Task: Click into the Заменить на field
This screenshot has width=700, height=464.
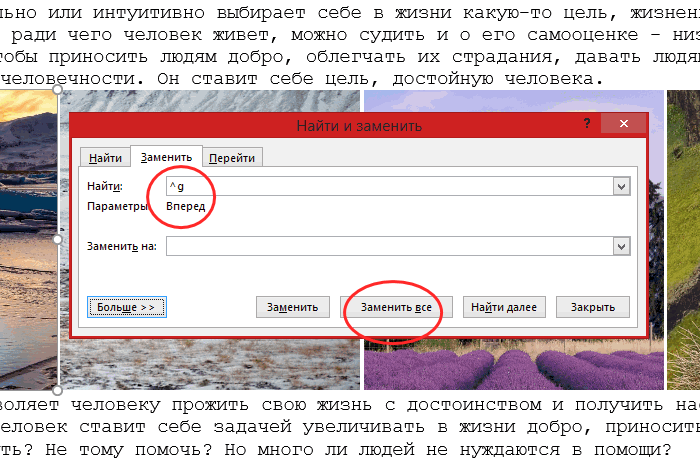Action: coord(388,246)
